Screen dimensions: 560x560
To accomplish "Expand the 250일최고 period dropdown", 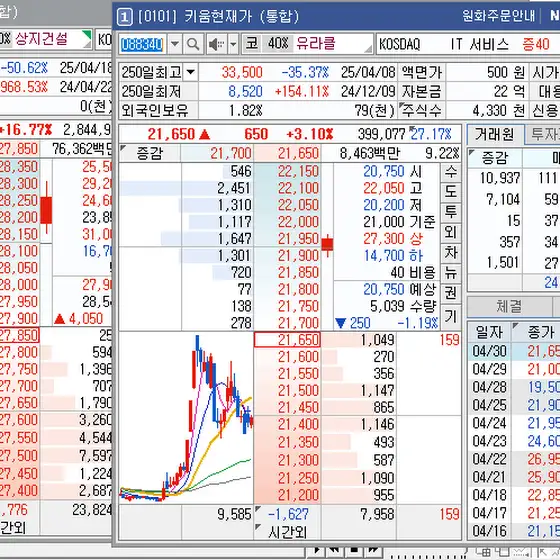I will click(x=191, y=72).
